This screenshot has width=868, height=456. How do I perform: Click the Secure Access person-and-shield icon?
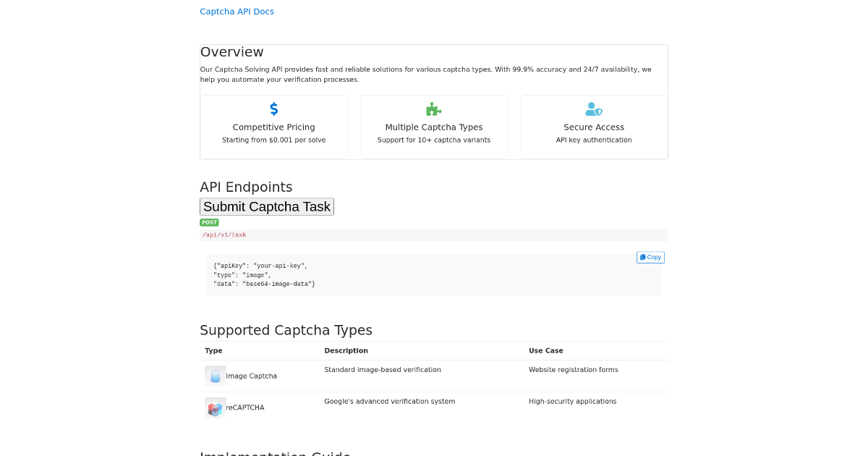[593, 109]
